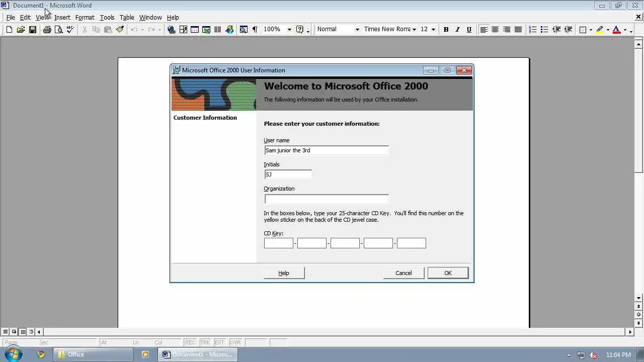Open Print Preview from the toolbar
644x362 pixels.
pyautogui.click(x=58, y=30)
